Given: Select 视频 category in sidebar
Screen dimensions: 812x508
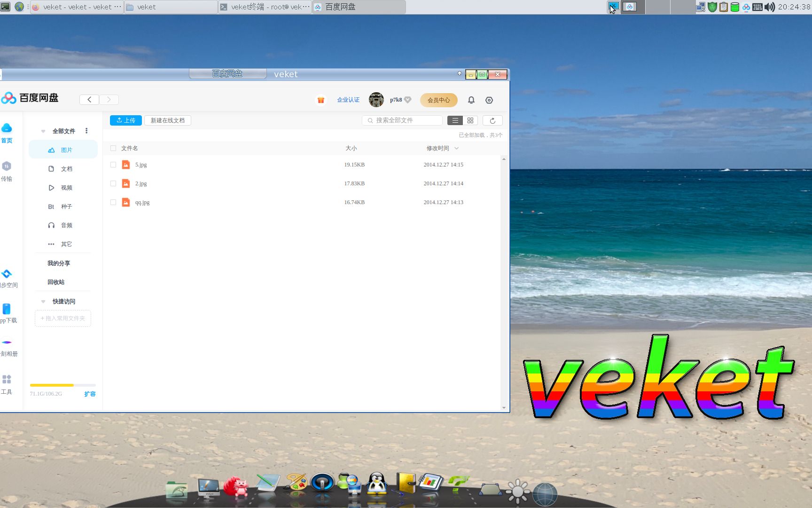Looking at the screenshot, I should pos(63,187).
